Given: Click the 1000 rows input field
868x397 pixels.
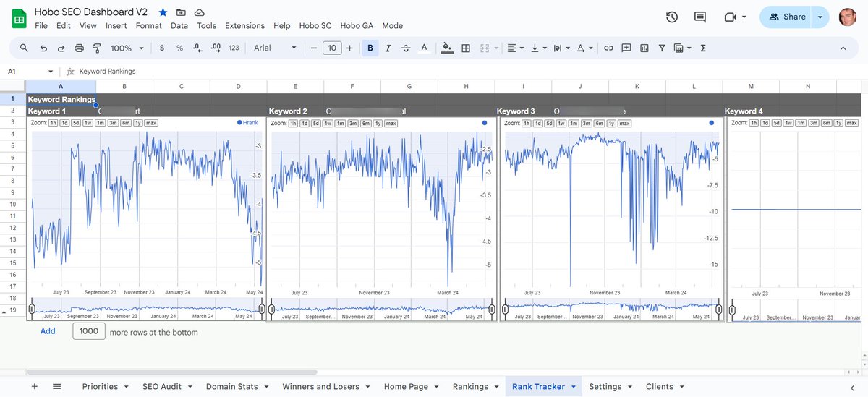Looking at the screenshot, I should [89, 331].
